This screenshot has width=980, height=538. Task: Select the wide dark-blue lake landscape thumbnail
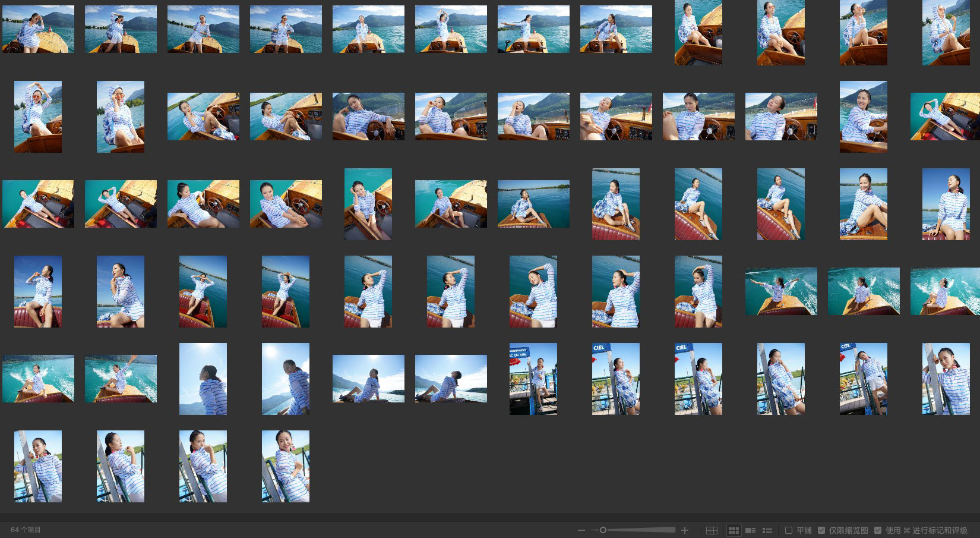533,204
